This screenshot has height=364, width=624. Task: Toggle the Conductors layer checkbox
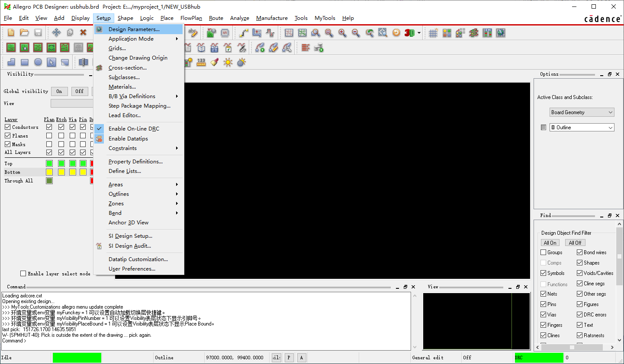coord(7,127)
